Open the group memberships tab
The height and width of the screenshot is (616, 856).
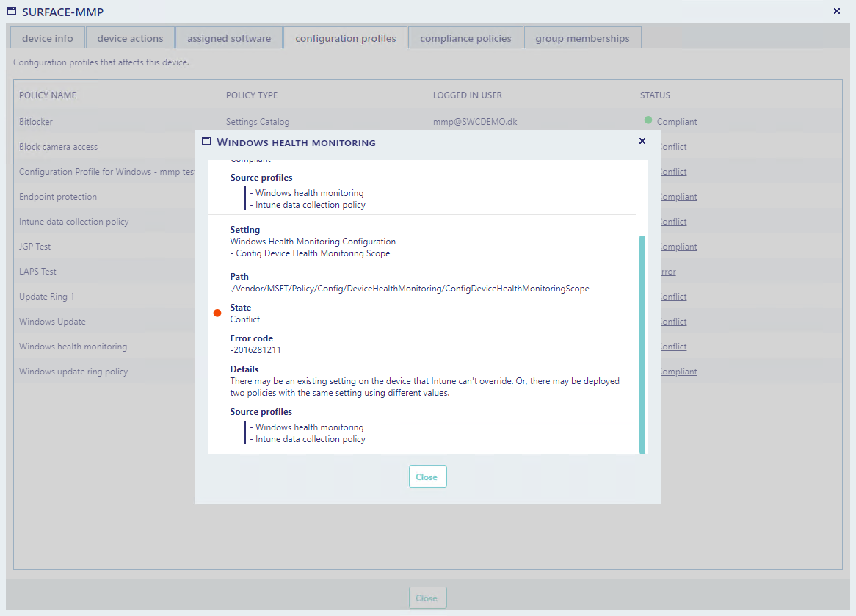pyautogui.click(x=582, y=38)
